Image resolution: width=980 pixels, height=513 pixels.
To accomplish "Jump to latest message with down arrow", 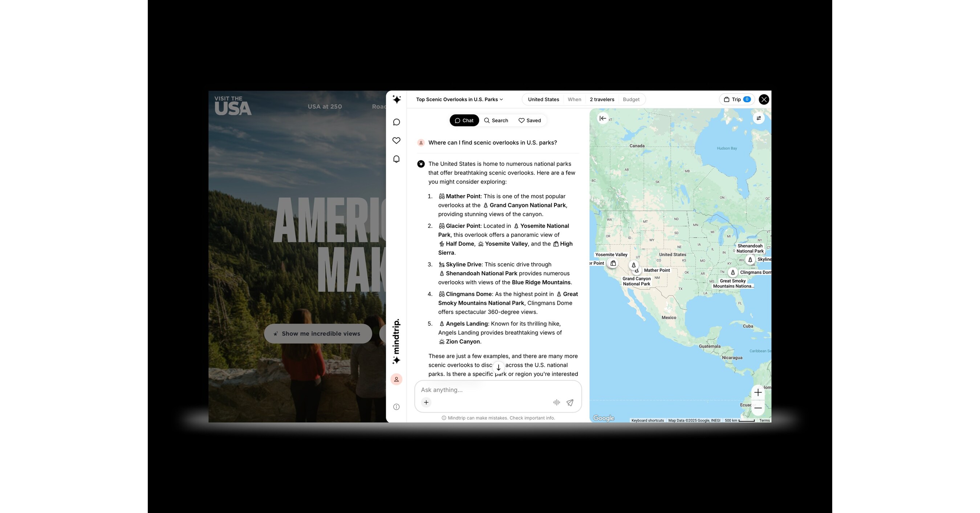I will pyautogui.click(x=499, y=368).
